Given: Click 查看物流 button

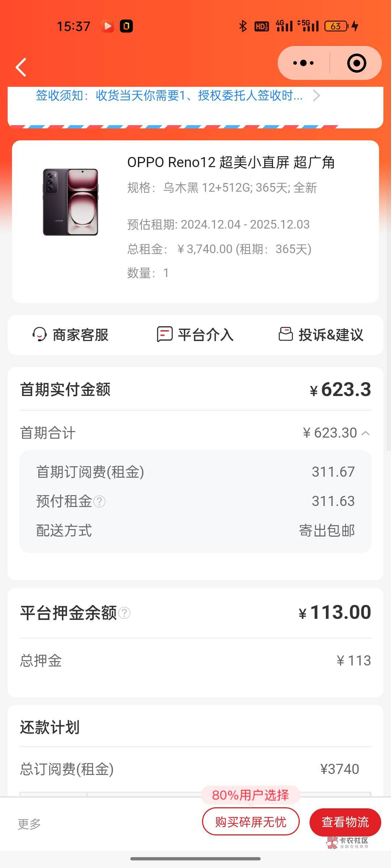Looking at the screenshot, I should pos(345,822).
